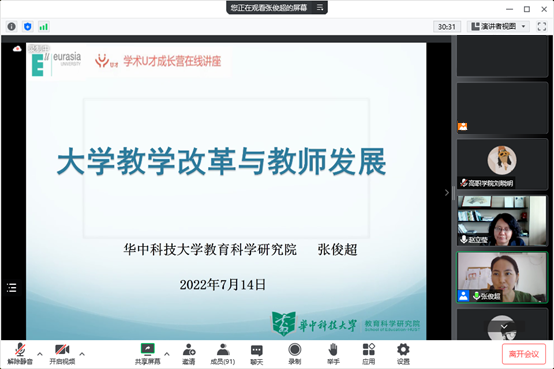Image resolution: width=554 pixels, height=369 pixels.
Task: Turn on the camera (开启视频)
Action: pyautogui.click(x=62, y=354)
